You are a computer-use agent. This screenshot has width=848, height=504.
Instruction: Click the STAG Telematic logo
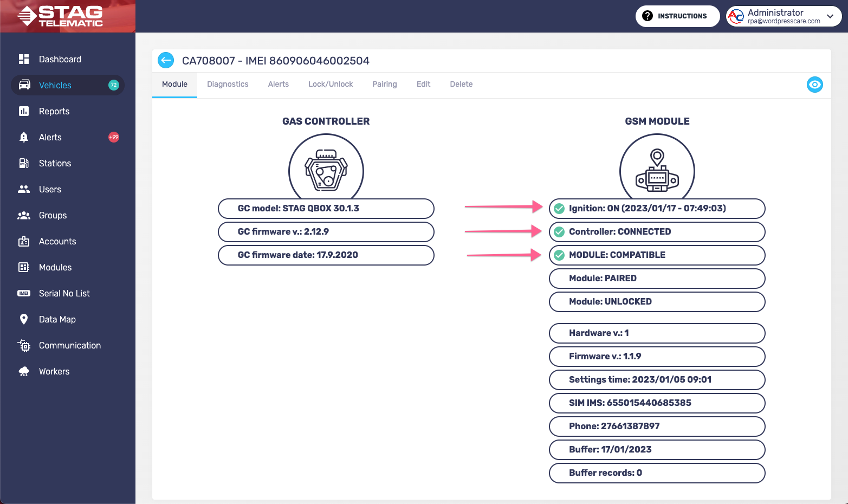[x=60, y=16]
